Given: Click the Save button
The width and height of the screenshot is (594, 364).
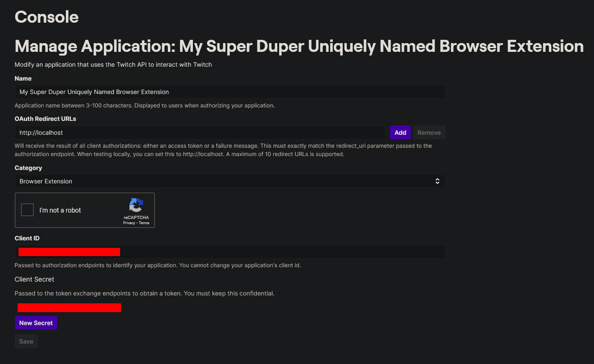Looking at the screenshot, I should [x=26, y=341].
